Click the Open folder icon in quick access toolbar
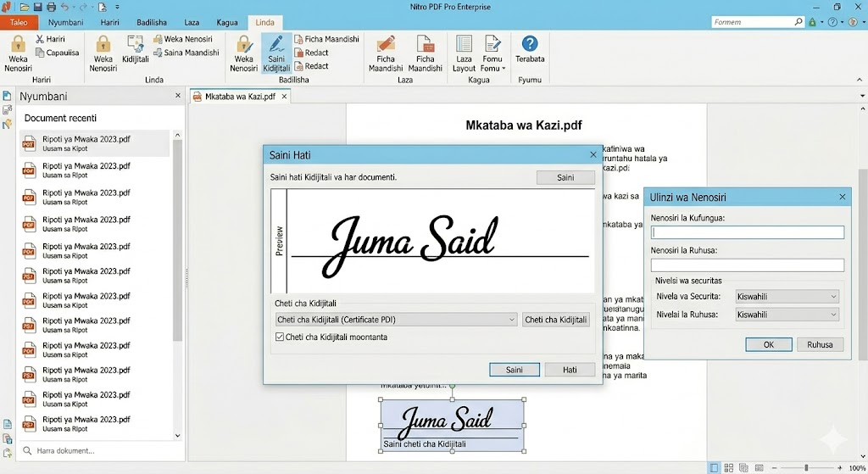This screenshot has height=474, width=868. click(x=24, y=7)
